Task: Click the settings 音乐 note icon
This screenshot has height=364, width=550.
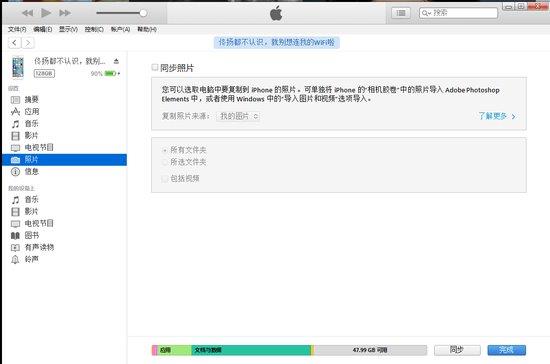Action: coord(15,124)
